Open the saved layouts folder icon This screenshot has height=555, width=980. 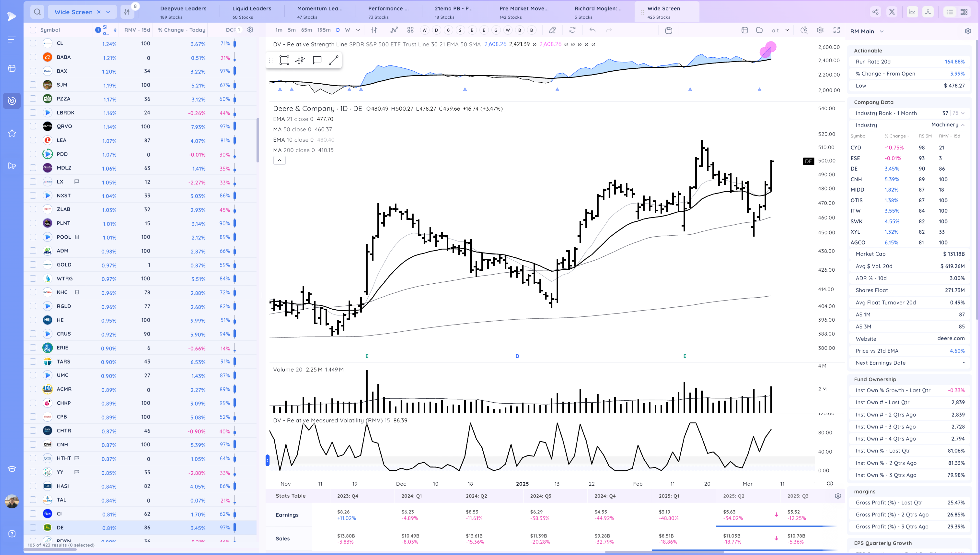759,30
